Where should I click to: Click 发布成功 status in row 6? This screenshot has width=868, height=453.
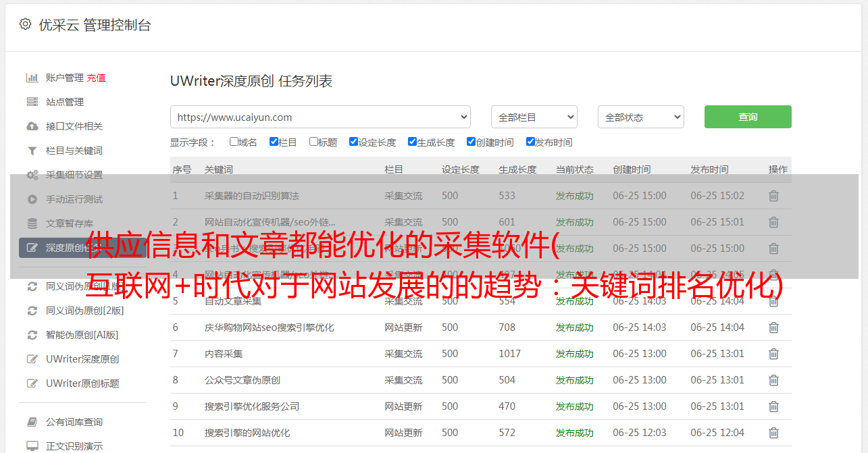[575, 327]
